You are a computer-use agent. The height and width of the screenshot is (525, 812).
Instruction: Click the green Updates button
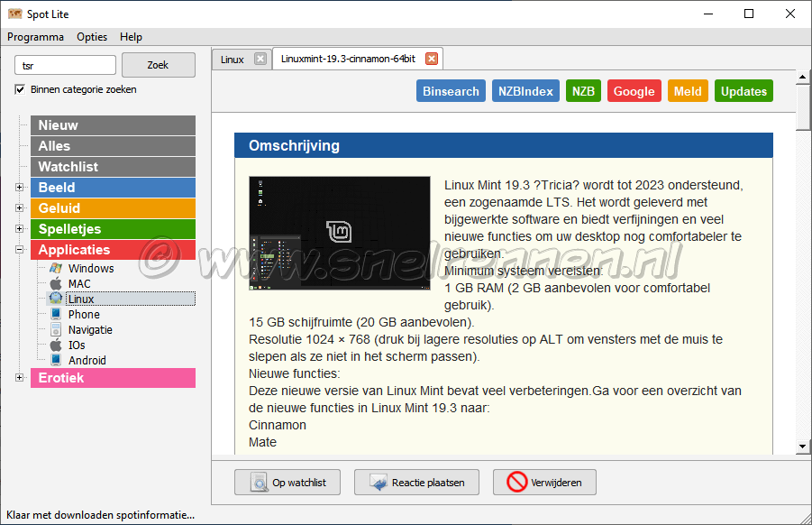[x=744, y=91]
